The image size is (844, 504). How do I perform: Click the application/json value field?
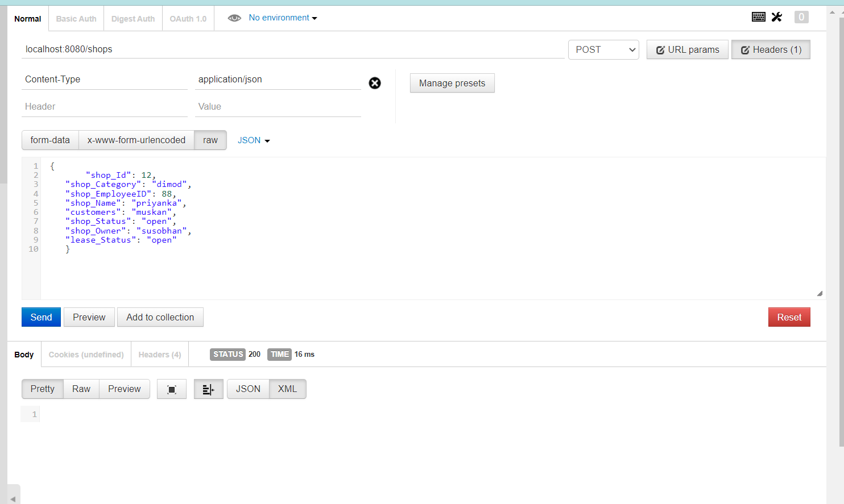[x=278, y=80]
